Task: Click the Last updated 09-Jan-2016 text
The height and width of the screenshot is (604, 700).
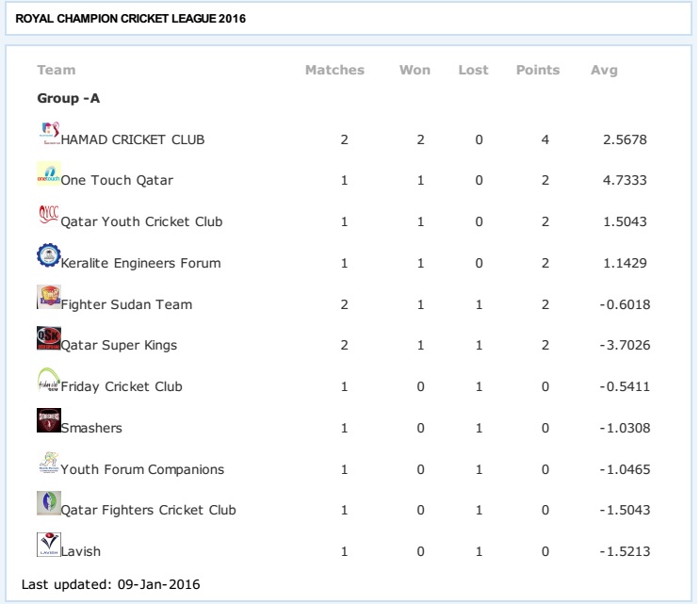Action: [111, 585]
